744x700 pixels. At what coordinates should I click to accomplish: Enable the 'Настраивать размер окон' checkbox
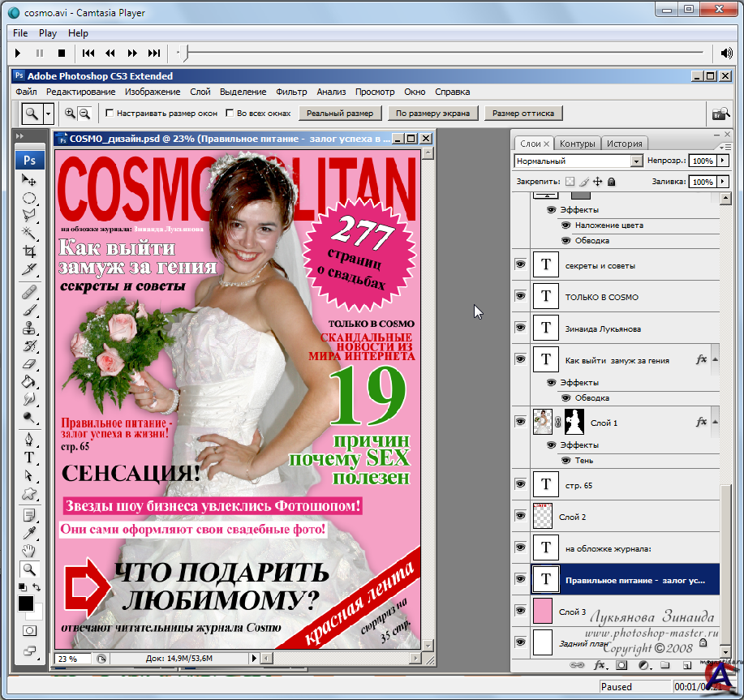point(110,114)
